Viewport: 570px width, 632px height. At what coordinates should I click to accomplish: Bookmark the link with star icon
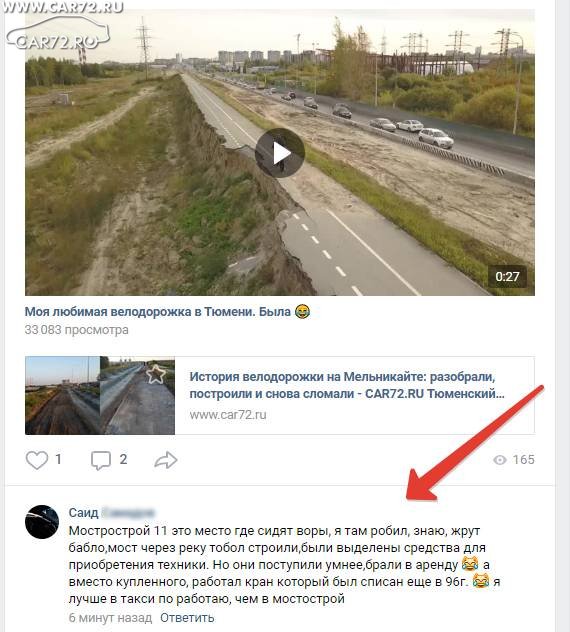point(156,374)
